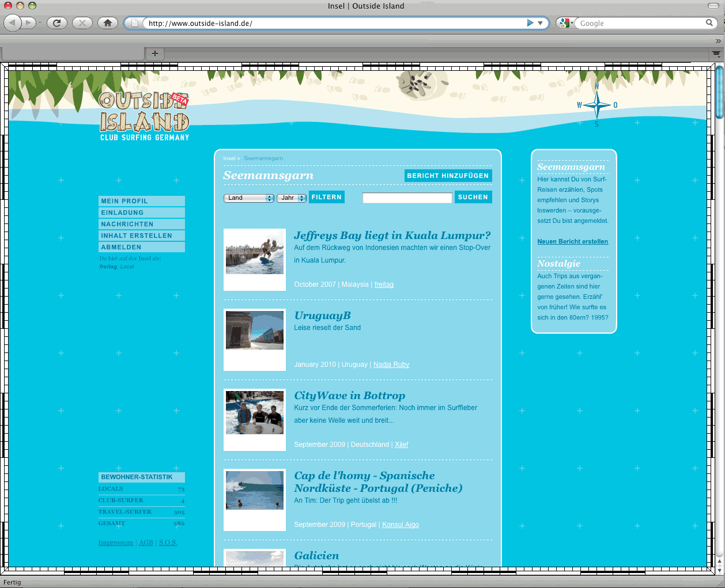Image resolution: width=725 pixels, height=588 pixels.
Task: Choose Abmelden from the sidebar menu
Action: tap(142, 247)
